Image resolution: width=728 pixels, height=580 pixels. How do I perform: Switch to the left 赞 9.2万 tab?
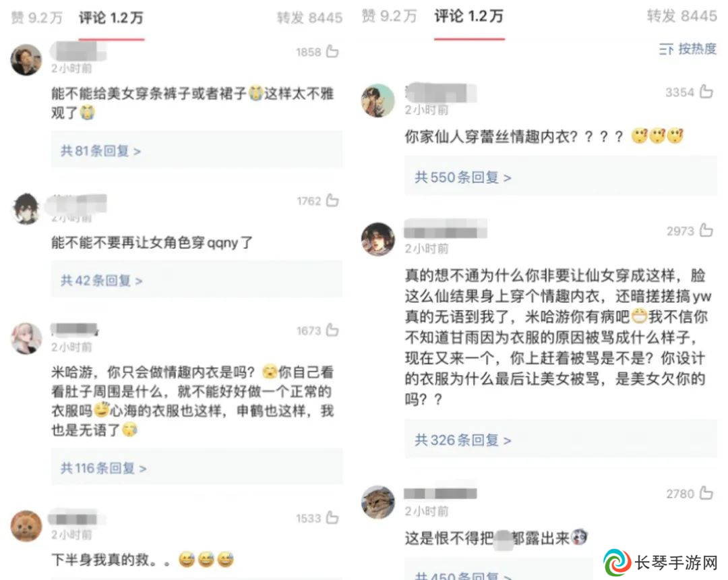point(36,18)
